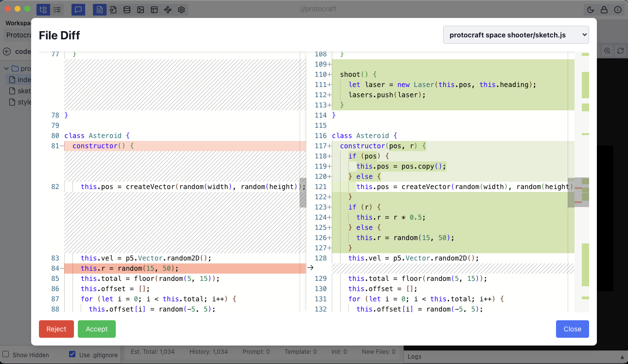Uncheck the Use .gitignore checkbox

click(72, 354)
